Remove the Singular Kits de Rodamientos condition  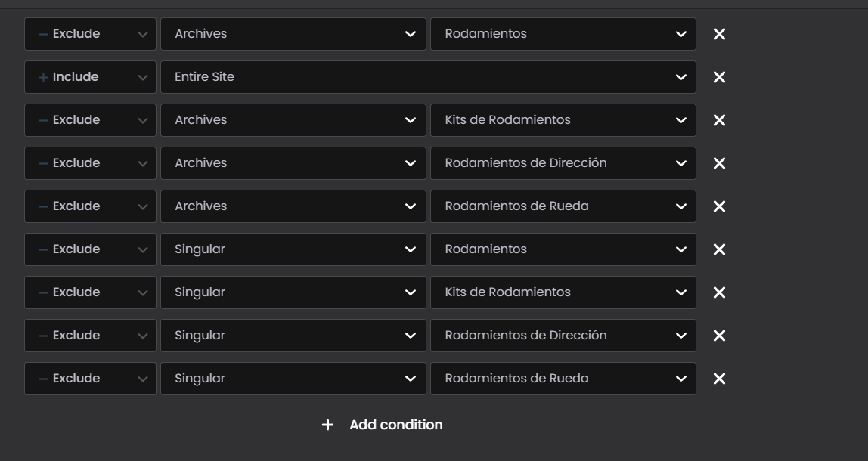(719, 292)
